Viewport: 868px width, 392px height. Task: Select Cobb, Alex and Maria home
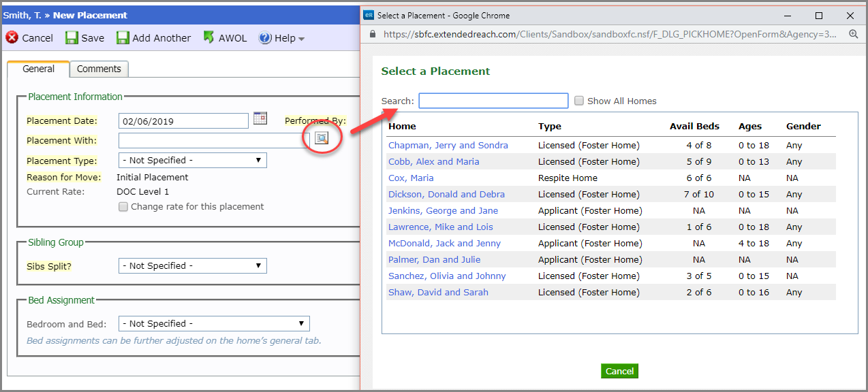coord(433,161)
